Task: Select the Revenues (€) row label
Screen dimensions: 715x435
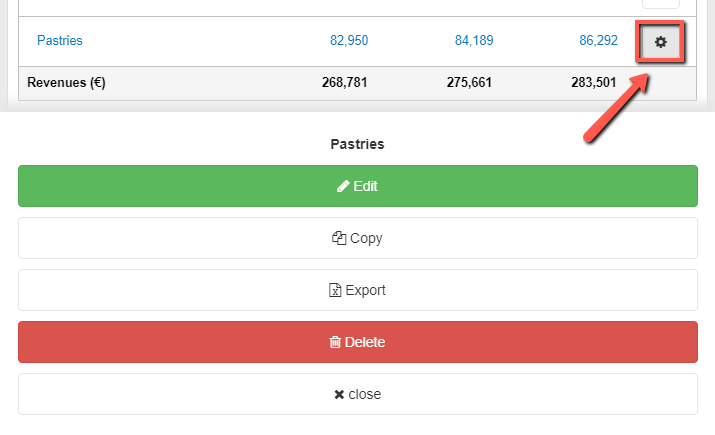Action: [66, 83]
